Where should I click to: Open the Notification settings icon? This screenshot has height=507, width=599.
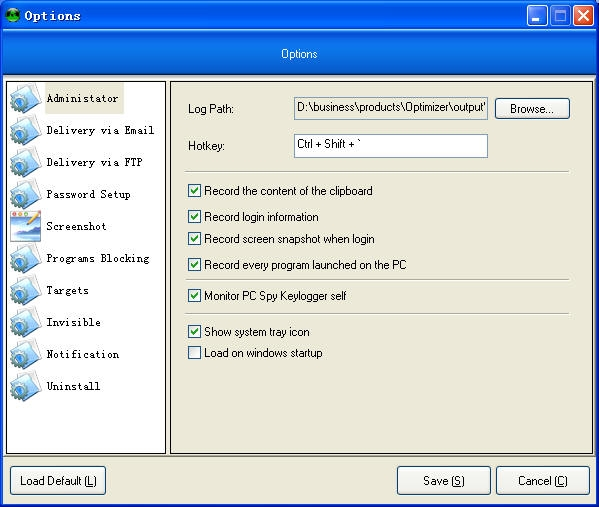(x=26, y=354)
